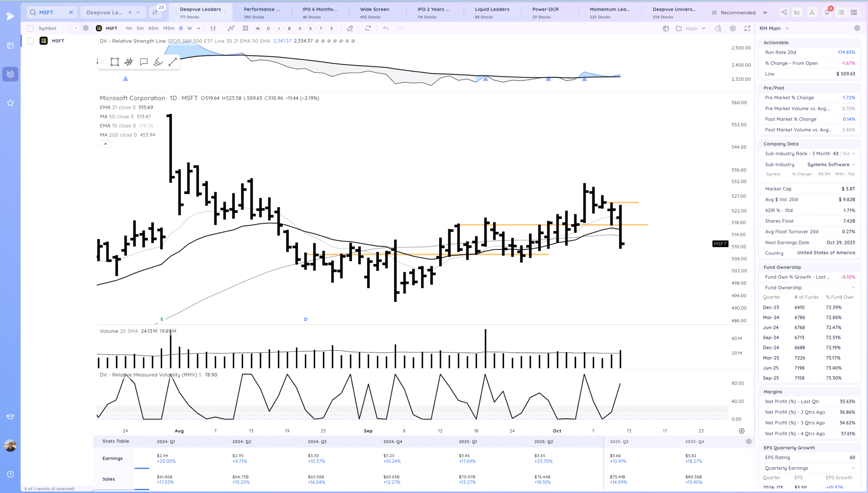Open the indicators line-graph icon
868x493 pixels.
click(231, 28)
